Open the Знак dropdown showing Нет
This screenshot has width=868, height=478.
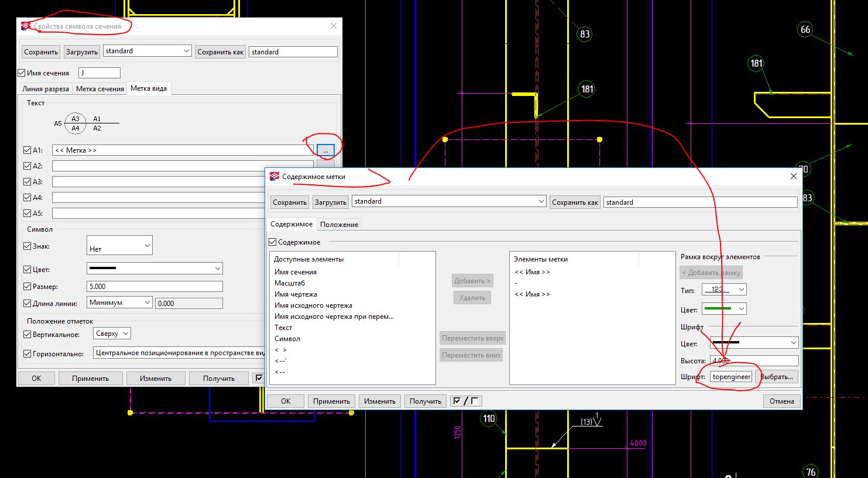pyautogui.click(x=119, y=246)
